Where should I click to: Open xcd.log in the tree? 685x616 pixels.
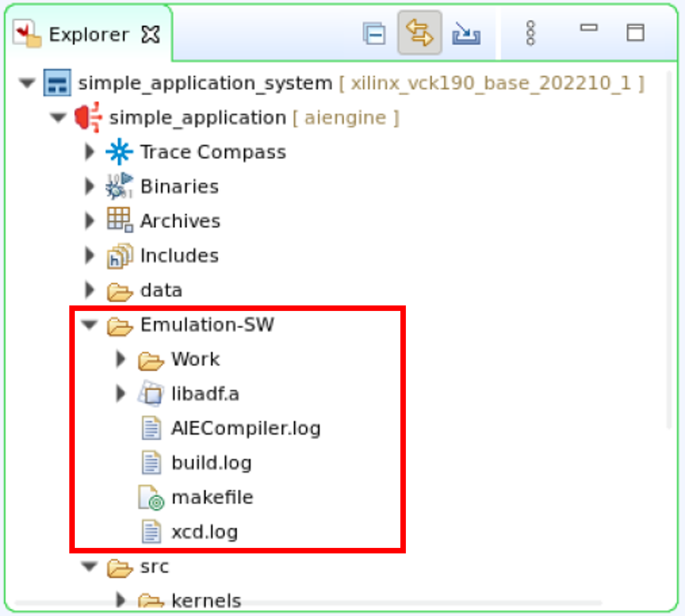pyautogui.click(x=204, y=532)
